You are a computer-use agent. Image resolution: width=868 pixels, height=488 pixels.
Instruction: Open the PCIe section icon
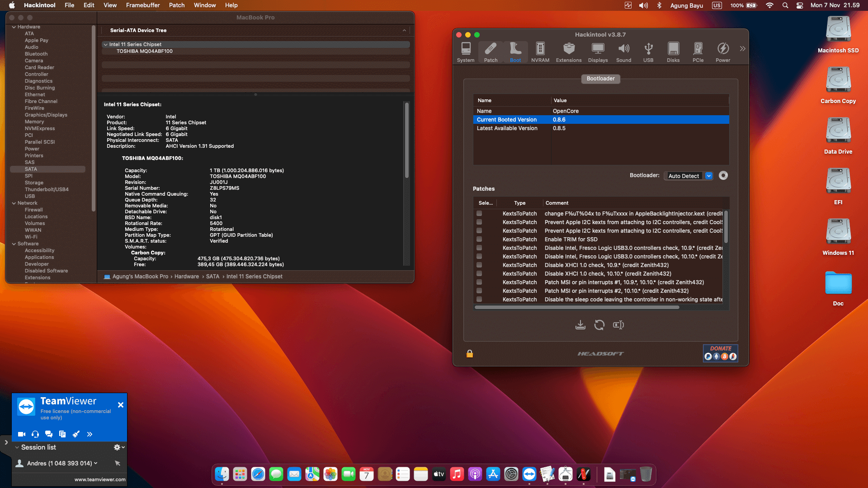(698, 52)
